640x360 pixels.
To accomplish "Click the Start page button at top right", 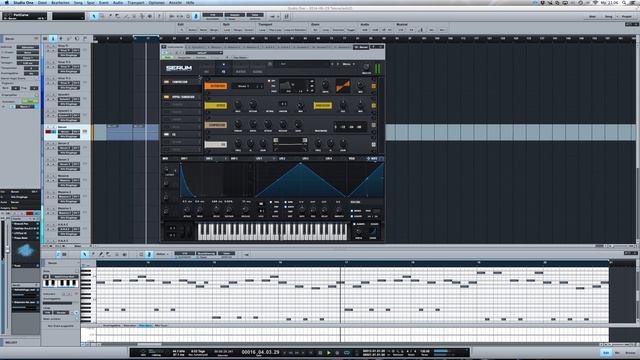I will point(593,16).
